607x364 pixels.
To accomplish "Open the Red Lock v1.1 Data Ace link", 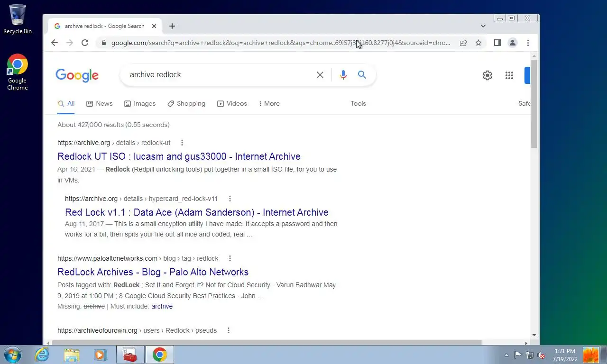I will pos(197,212).
